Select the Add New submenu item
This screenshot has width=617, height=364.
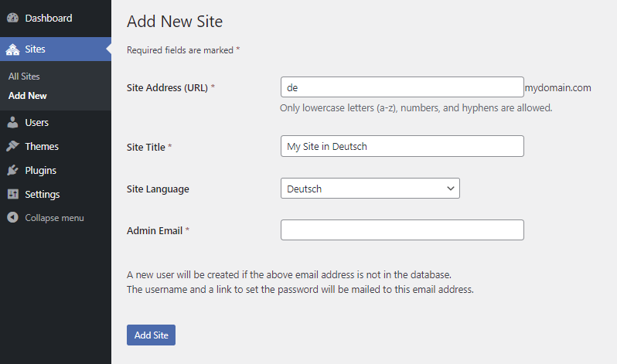tap(28, 96)
